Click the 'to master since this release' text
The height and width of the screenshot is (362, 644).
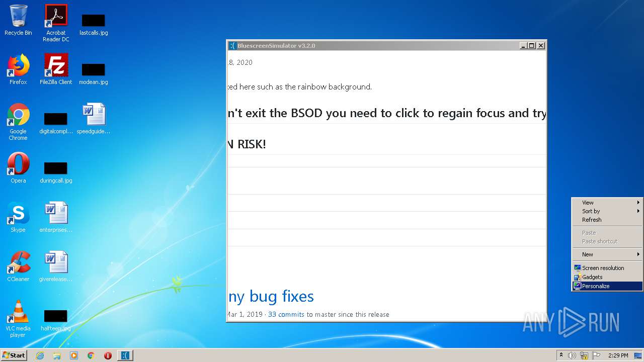pos(348,314)
